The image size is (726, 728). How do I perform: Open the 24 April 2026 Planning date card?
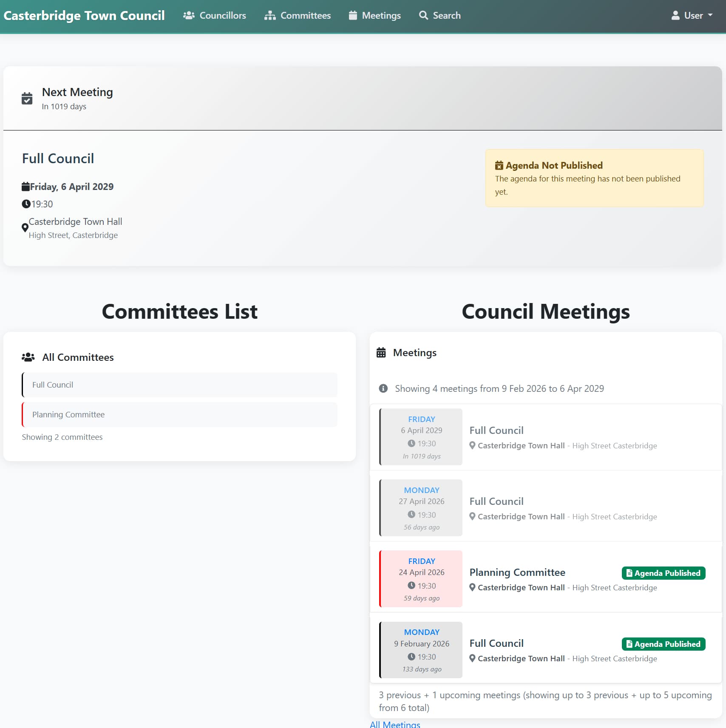click(x=421, y=579)
